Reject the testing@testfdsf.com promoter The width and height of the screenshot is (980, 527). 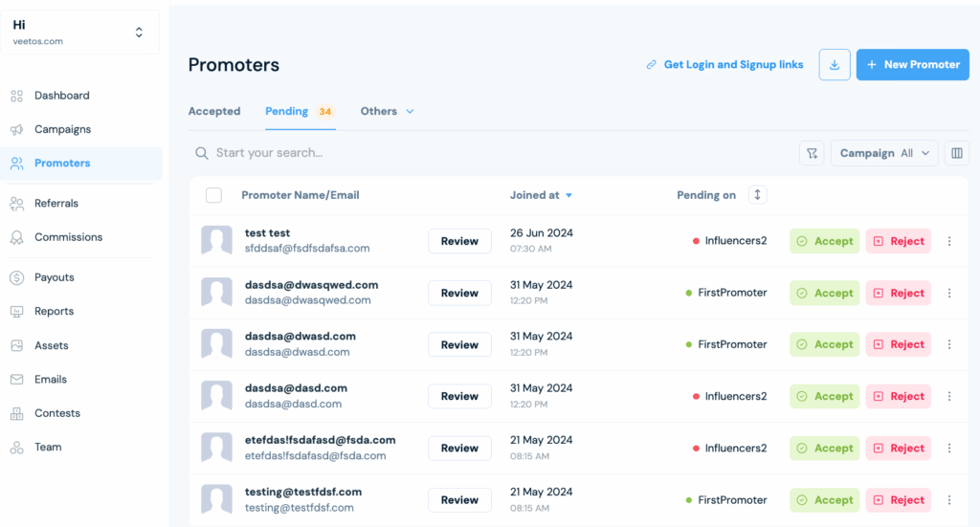(x=898, y=500)
